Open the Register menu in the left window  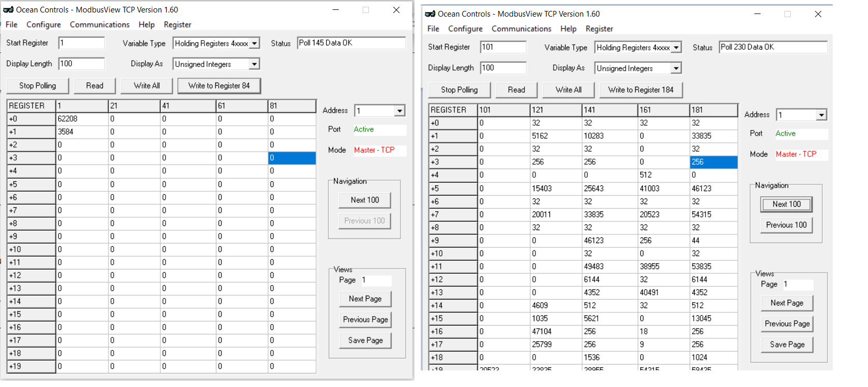click(x=177, y=24)
